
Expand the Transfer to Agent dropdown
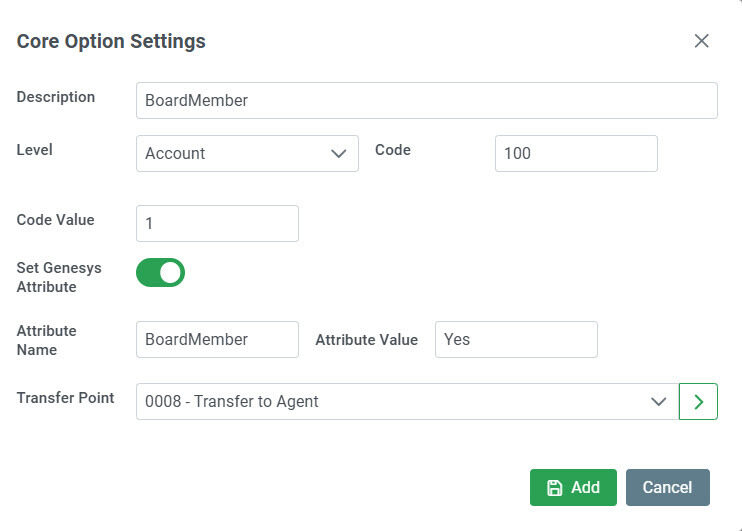click(x=407, y=401)
